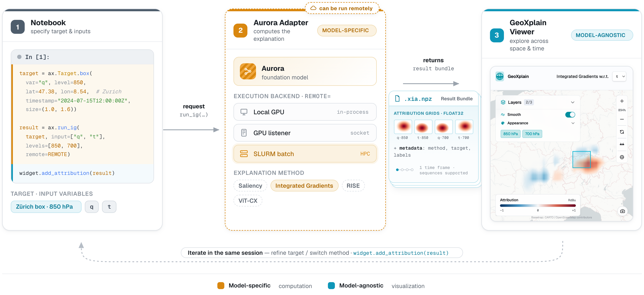This screenshot has height=295, width=644.
Task: Click the teal model-agnostic legend swatch
Action: [x=331, y=286]
